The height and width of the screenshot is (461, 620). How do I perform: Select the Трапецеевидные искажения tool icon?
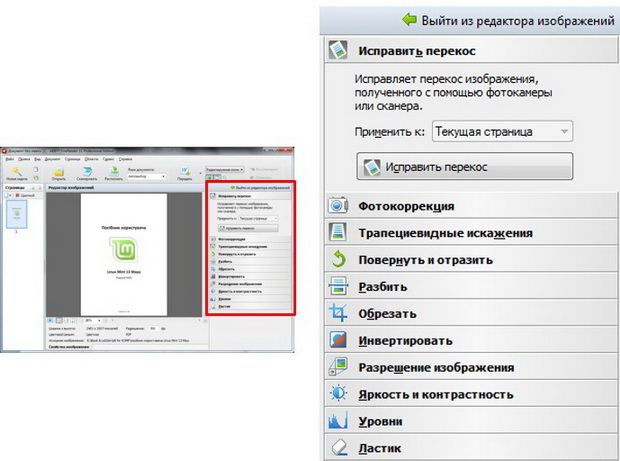[337, 233]
